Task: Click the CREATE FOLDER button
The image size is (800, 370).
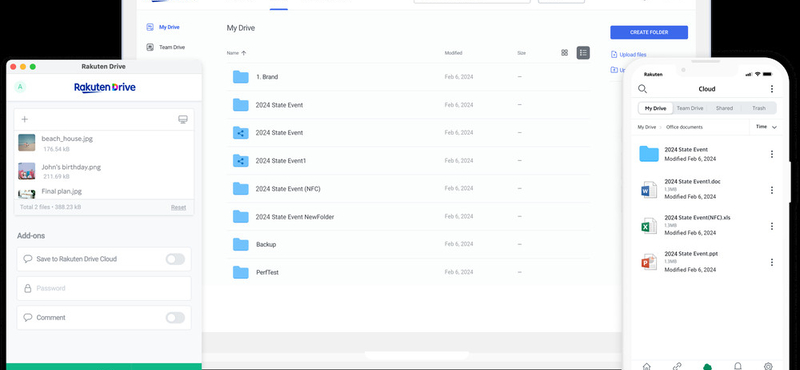Action: [649, 32]
